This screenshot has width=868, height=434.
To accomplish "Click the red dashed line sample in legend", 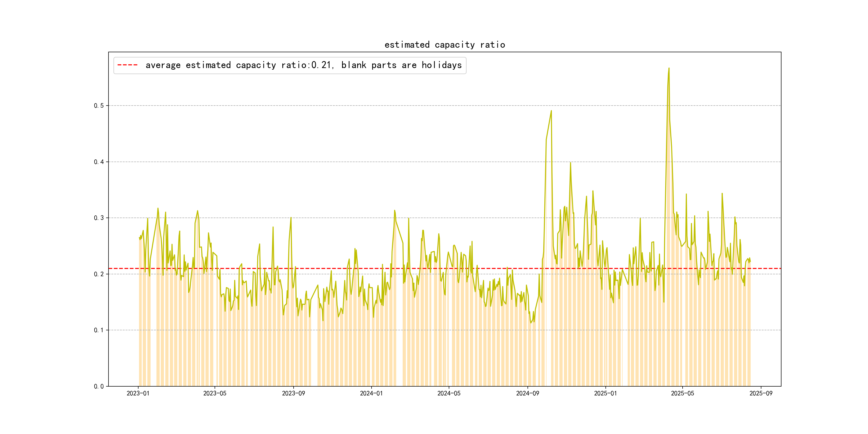I will (x=127, y=65).
